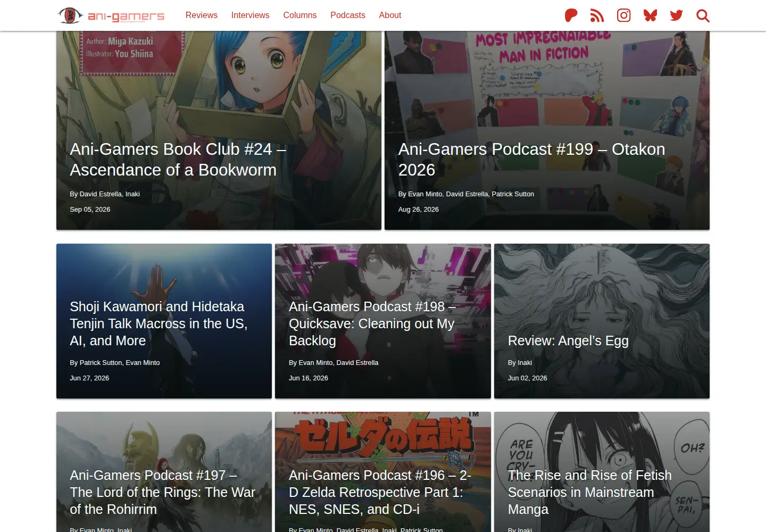This screenshot has width=766, height=532.
Task: Open the RSS feed icon
Action: (597, 15)
